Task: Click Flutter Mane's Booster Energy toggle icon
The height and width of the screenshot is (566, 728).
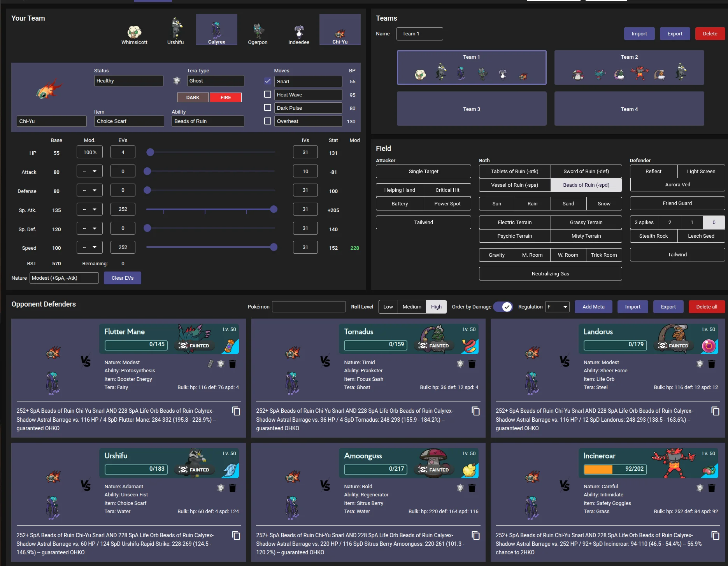Action: [x=211, y=364]
